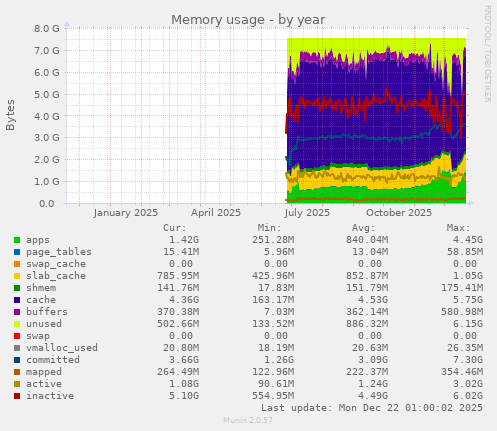Click the 'July 2025' axis label

point(307,213)
